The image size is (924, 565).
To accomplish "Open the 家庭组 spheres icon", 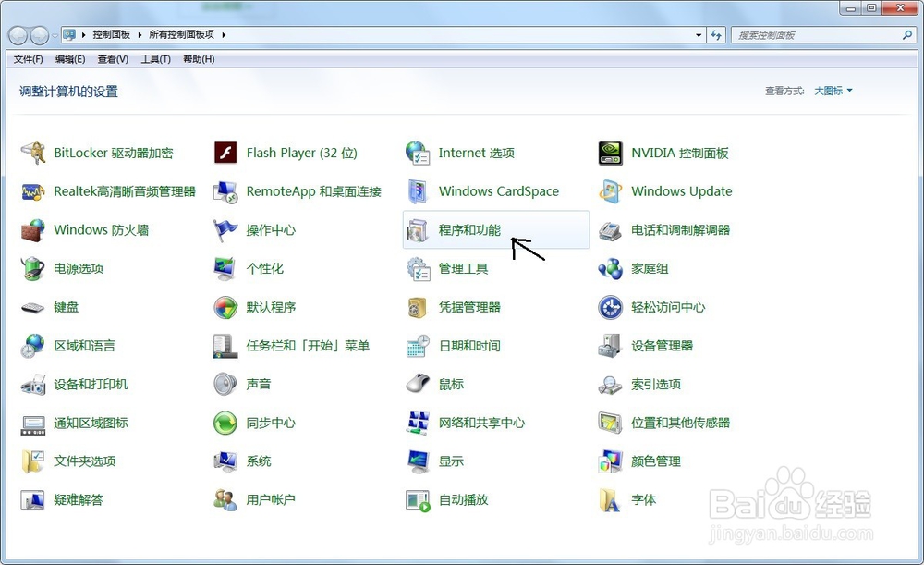I will click(x=610, y=269).
